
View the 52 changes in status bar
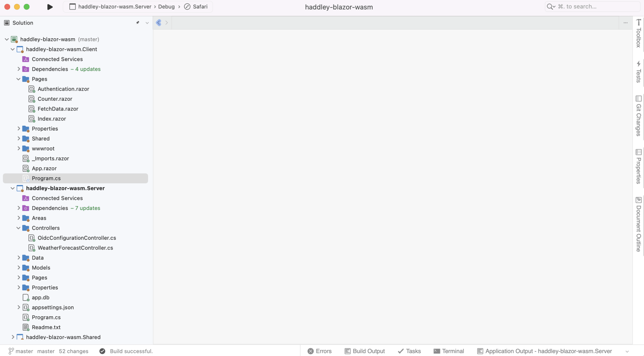click(x=74, y=351)
